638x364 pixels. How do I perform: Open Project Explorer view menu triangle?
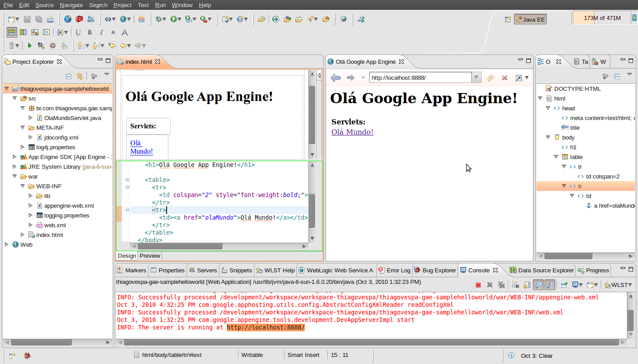tap(107, 74)
